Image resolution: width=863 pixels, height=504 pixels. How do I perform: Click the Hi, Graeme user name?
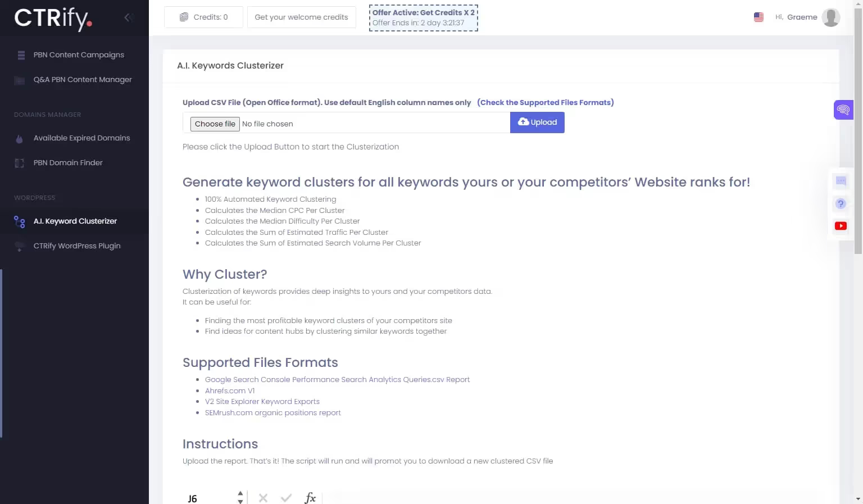796,17
